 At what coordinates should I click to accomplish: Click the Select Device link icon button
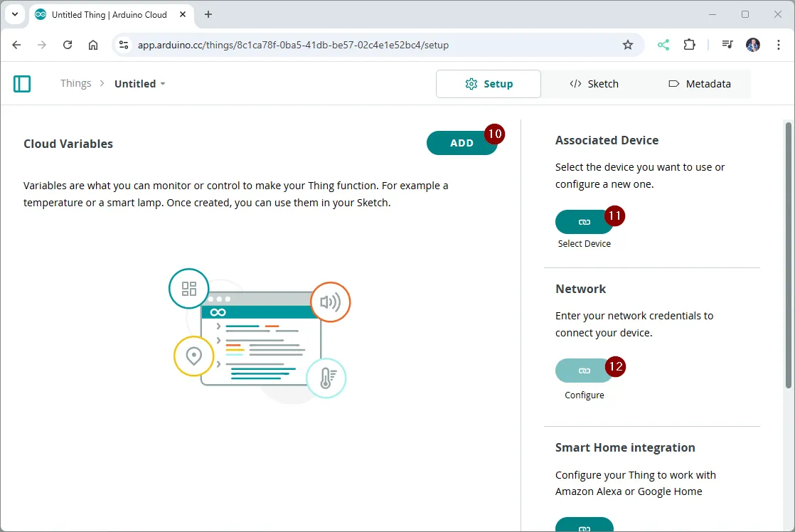(x=584, y=222)
